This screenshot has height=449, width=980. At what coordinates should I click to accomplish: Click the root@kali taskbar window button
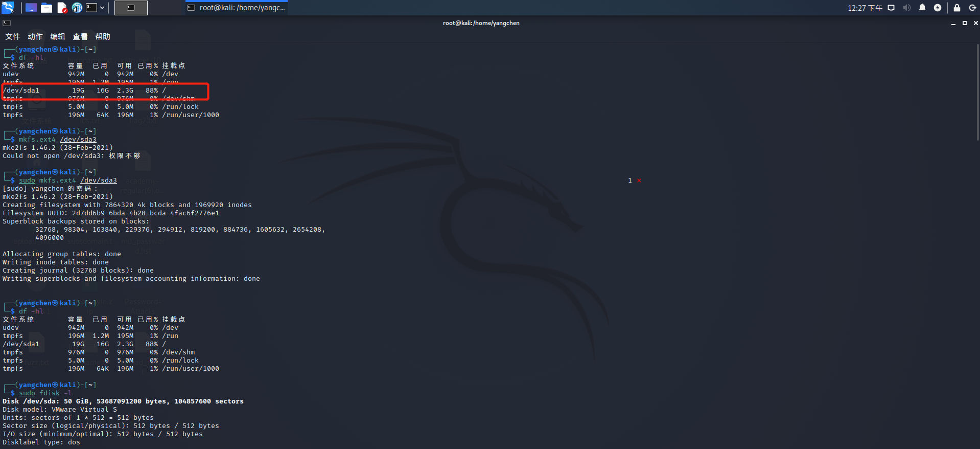click(x=237, y=8)
